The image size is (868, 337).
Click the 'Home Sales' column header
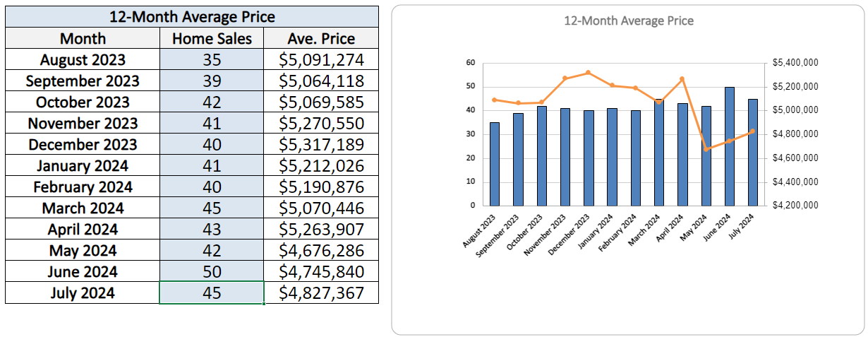(x=212, y=38)
